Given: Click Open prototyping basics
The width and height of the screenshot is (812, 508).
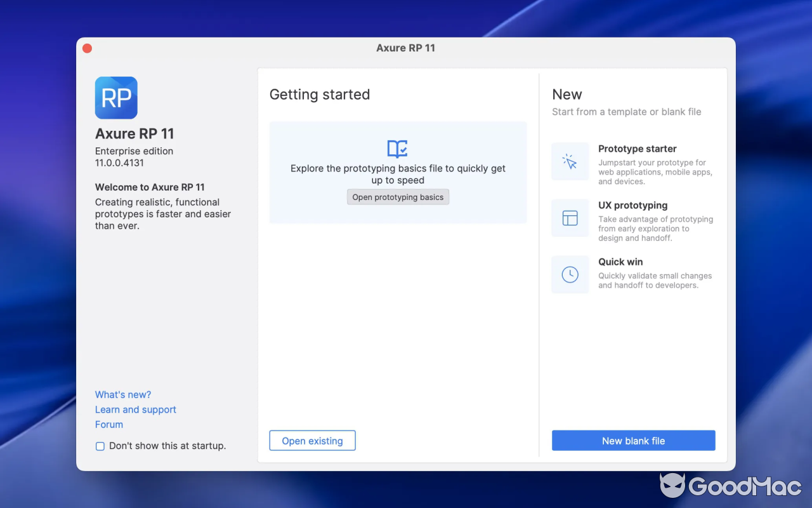Looking at the screenshot, I should coord(398,197).
